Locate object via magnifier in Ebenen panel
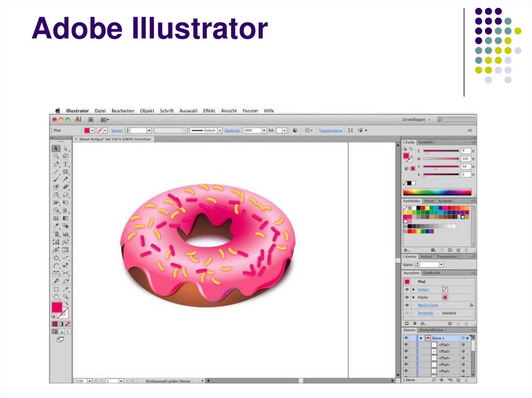 [x=434, y=380]
